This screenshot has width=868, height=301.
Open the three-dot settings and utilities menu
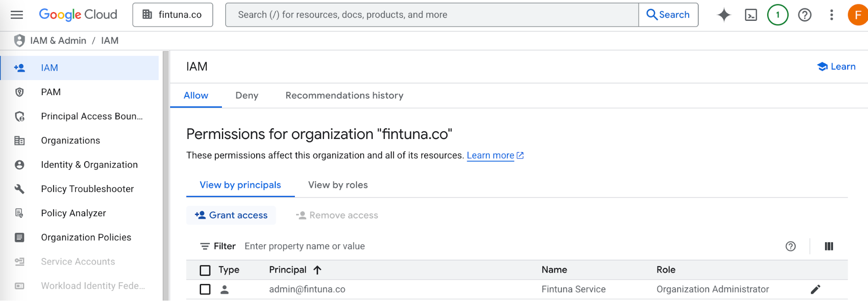click(832, 15)
